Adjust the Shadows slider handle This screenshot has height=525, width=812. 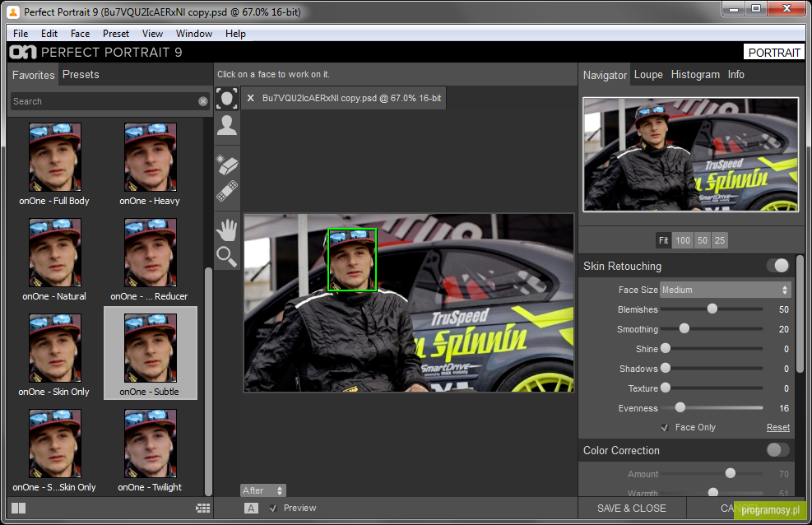coord(666,368)
